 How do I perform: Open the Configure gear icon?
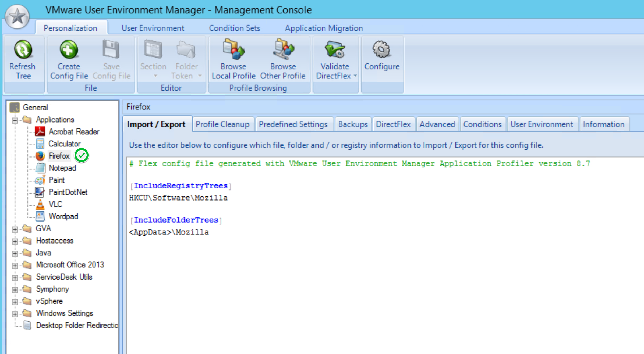(381, 49)
